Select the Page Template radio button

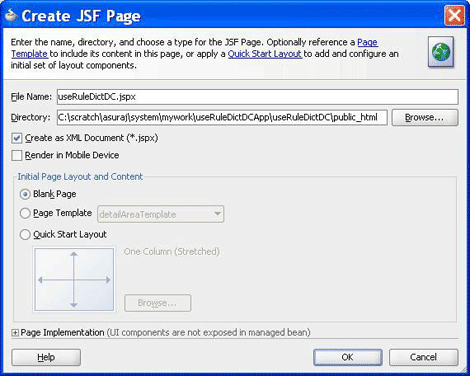tap(25, 213)
